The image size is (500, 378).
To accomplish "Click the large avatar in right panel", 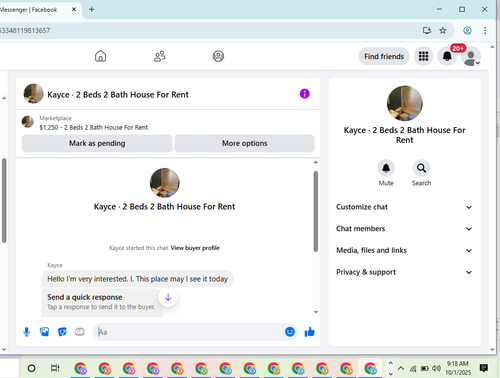I will pyautogui.click(x=404, y=103).
